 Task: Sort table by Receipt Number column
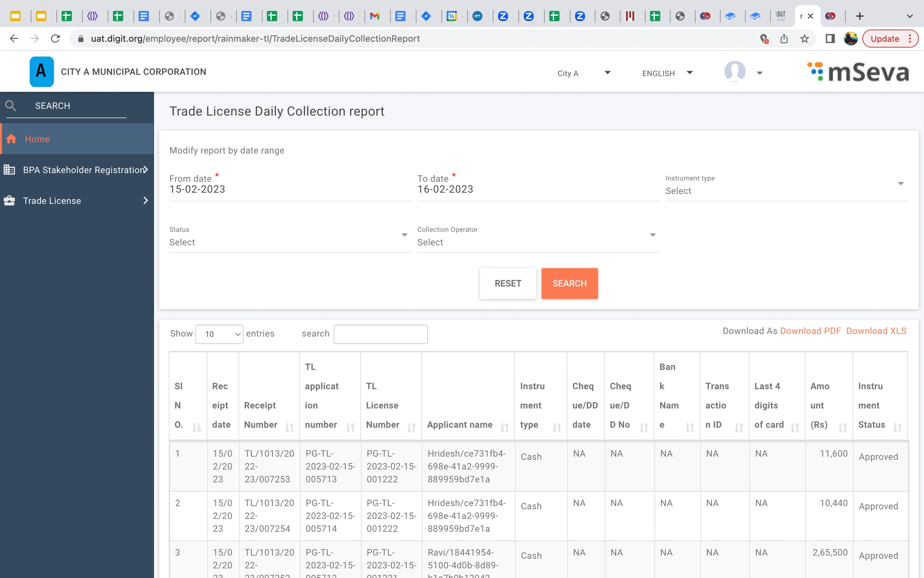[289, 427]
